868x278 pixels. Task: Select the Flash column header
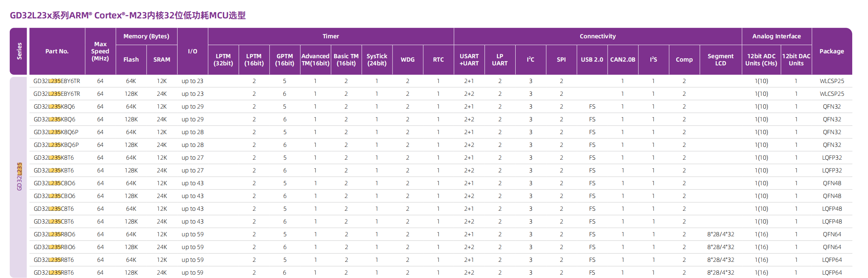pos(131,60)
